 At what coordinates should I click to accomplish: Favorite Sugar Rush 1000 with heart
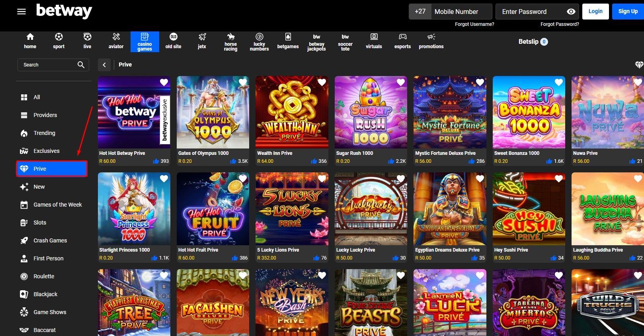401,82
